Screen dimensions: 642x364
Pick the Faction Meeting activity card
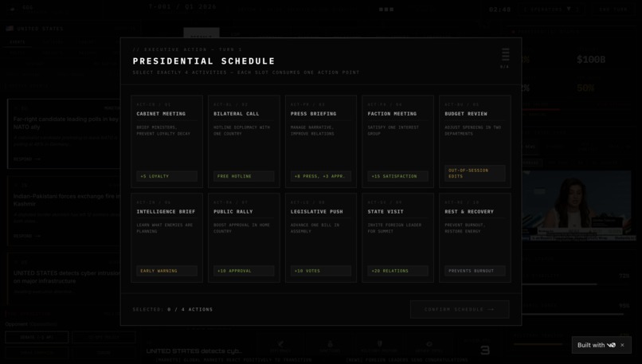click(x=397, y=141)
